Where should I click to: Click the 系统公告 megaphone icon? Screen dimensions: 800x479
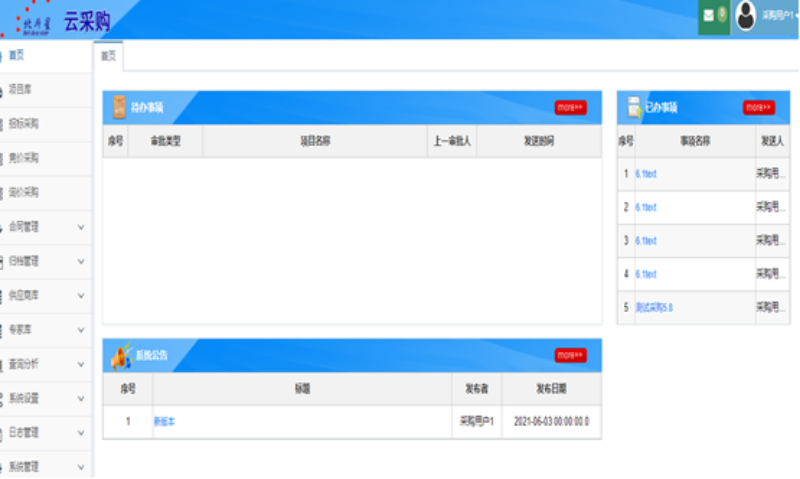121,356
